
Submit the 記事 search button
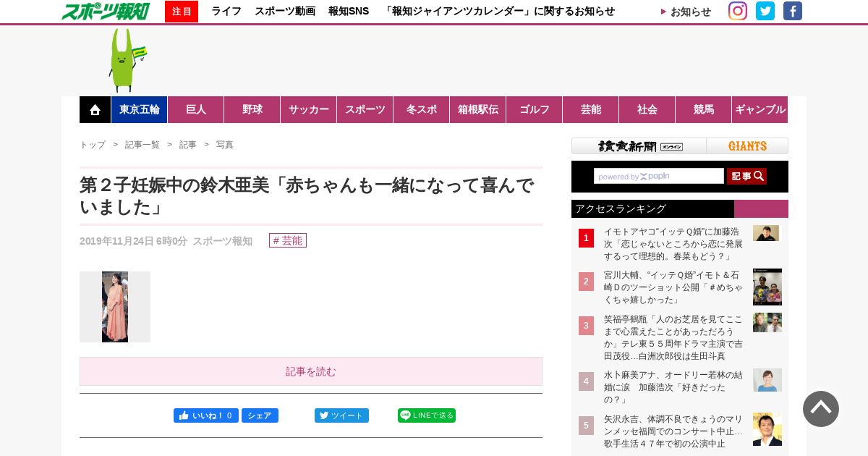pos(746,176)
